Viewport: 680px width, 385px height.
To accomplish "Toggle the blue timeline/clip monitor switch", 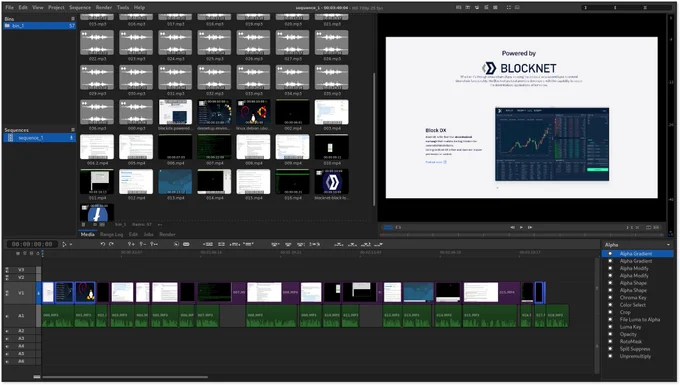I will tap(388, 227).
